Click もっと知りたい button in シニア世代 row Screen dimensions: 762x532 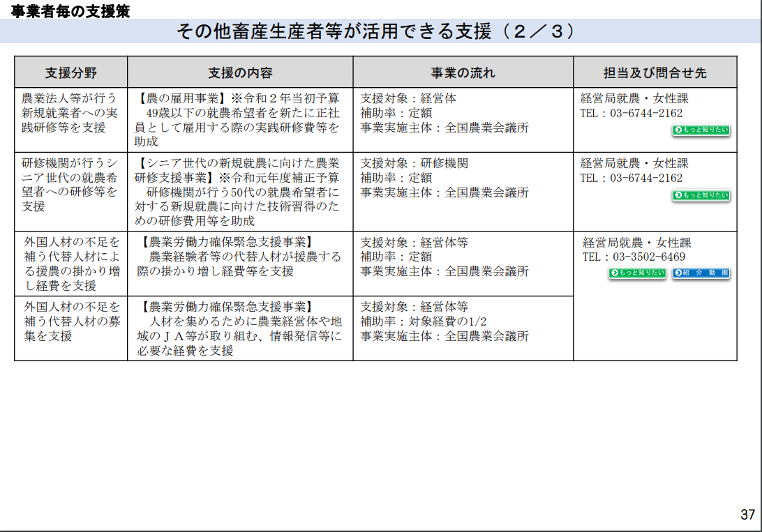pyautogui.click(x=701, y=195)
